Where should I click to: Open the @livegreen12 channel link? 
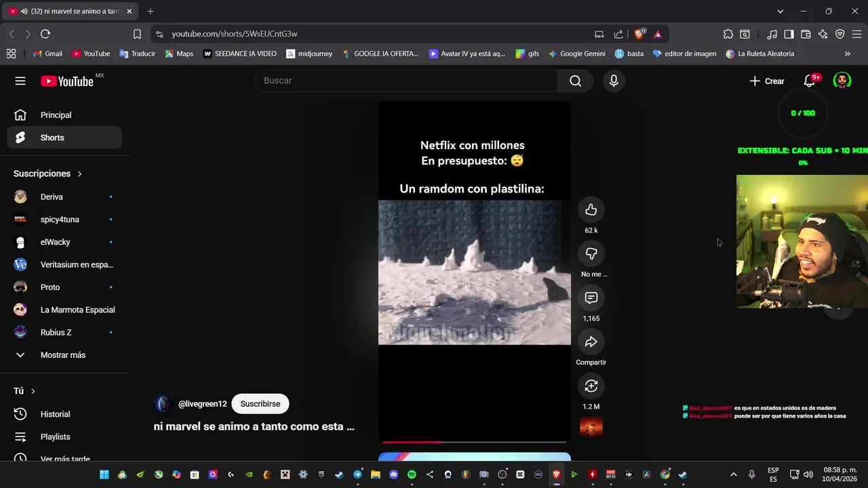click(x=202, y=404)
